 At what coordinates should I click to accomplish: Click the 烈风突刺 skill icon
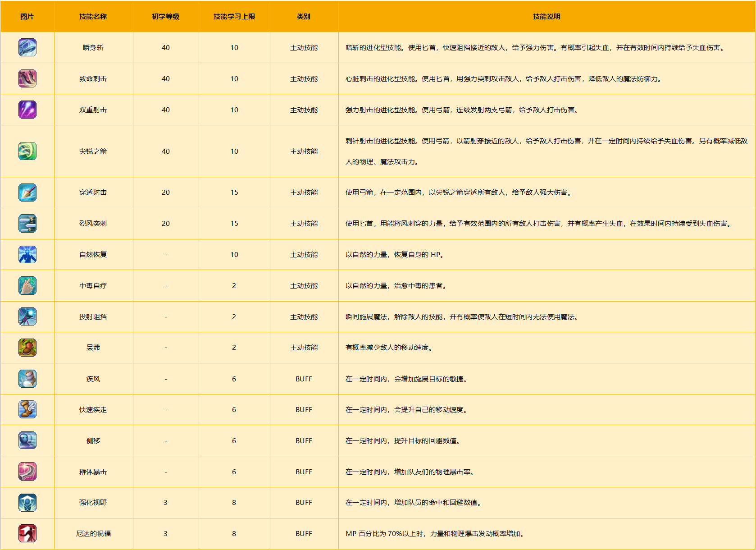(27, 224)
